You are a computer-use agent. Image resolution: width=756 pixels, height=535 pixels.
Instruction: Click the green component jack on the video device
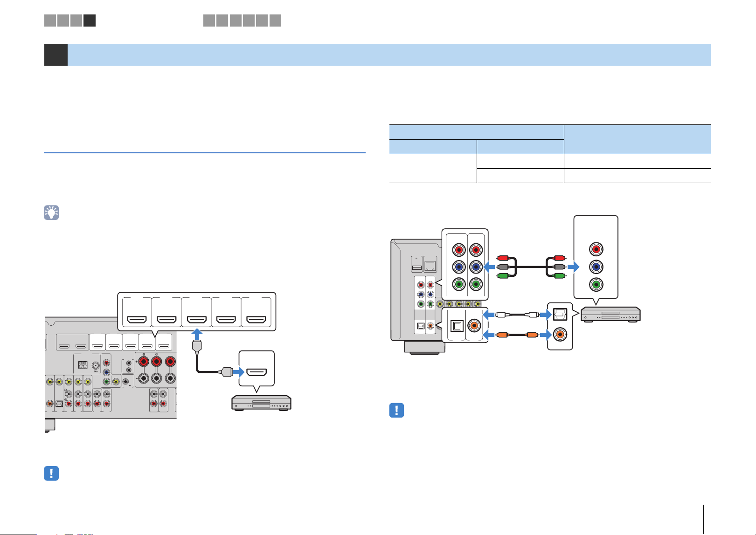pos(596,284)
